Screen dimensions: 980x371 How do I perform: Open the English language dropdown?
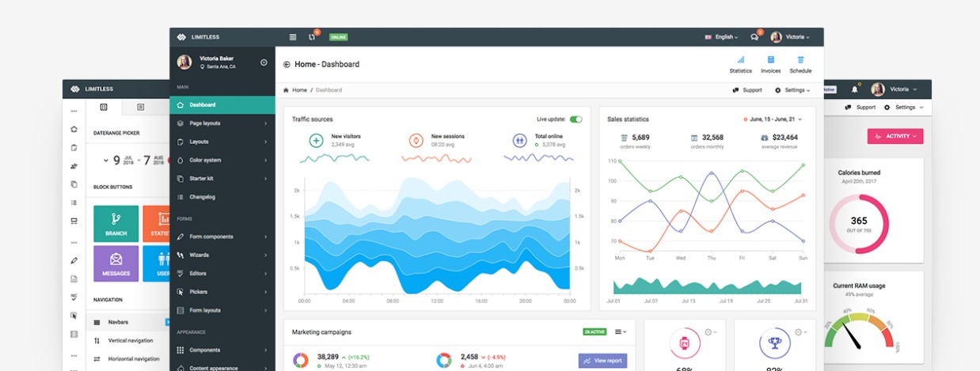721,37
